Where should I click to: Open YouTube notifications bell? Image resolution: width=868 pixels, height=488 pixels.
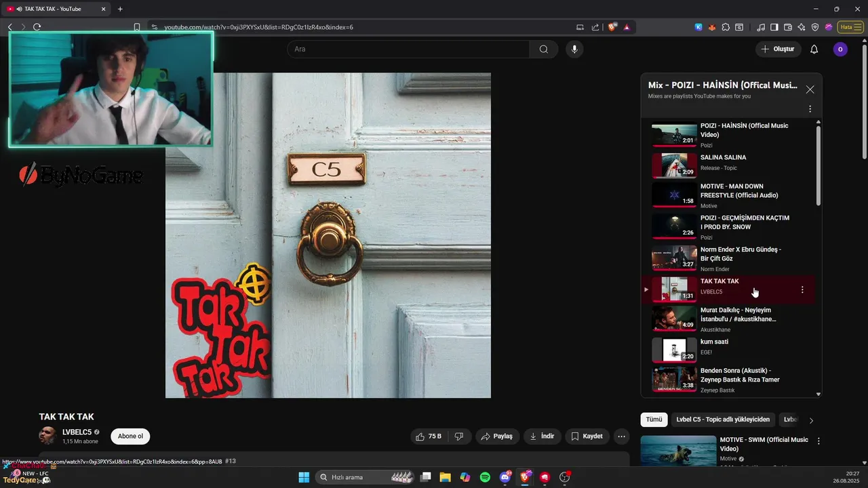[814, 49]
